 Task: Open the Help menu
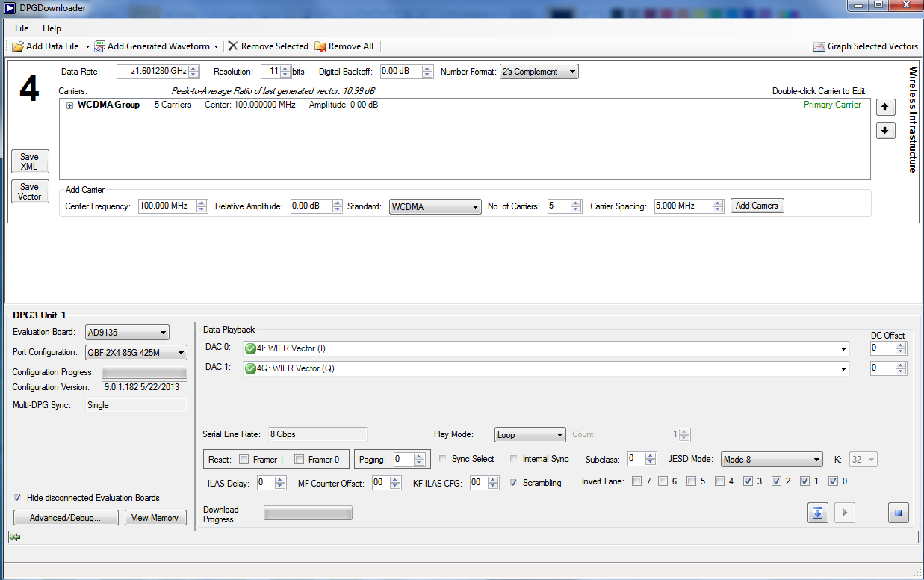[x=52, y=28]
